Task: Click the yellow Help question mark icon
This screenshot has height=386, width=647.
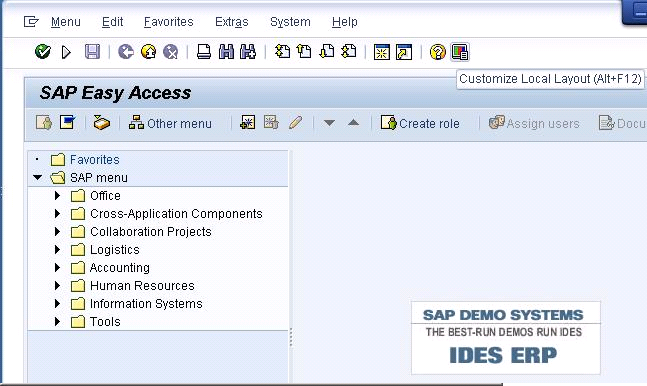Action: coord(437,52)
